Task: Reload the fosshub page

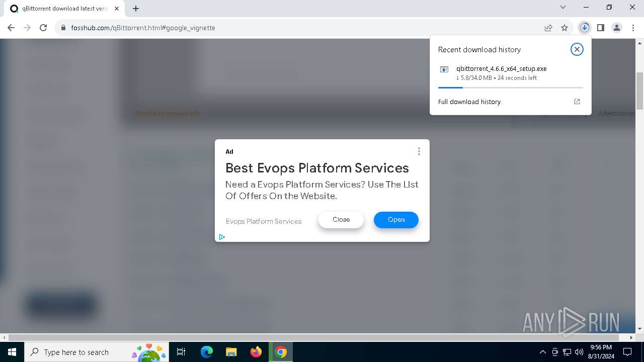Action: (x=43, y=28)
